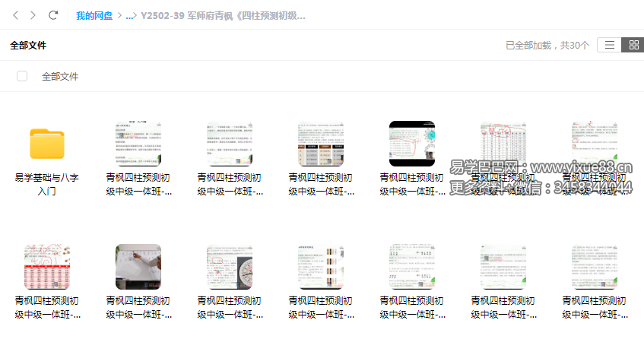This screenshot has height=355, width=644.
Task: Open the collapsed '...' breadcrumb path
Action: (x=131, y=16)
